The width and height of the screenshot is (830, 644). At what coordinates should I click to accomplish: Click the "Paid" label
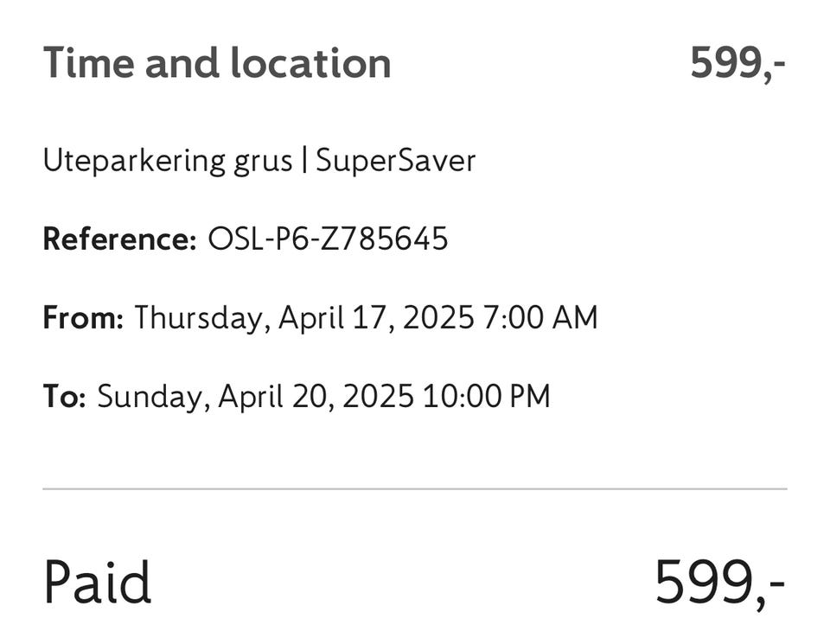coord(98,583)
